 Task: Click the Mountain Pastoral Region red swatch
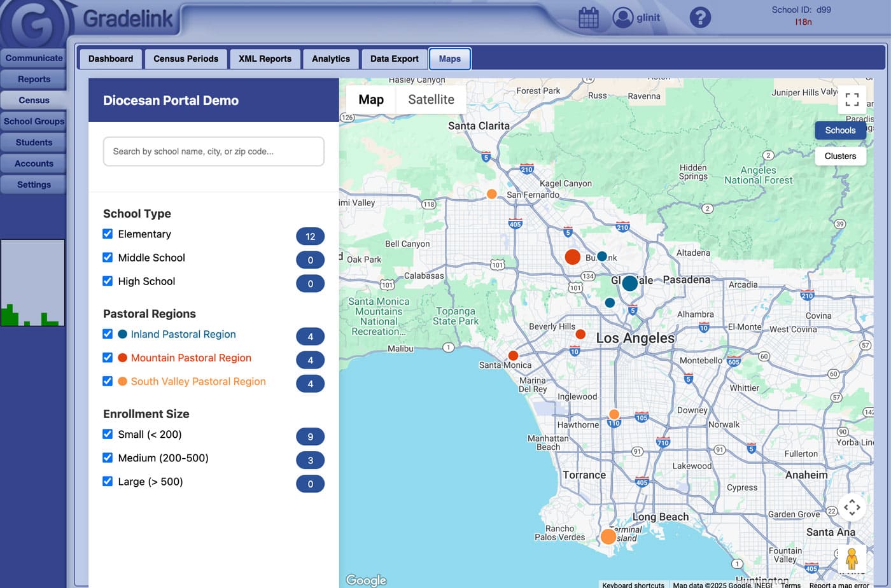click(x=122, y=358)
